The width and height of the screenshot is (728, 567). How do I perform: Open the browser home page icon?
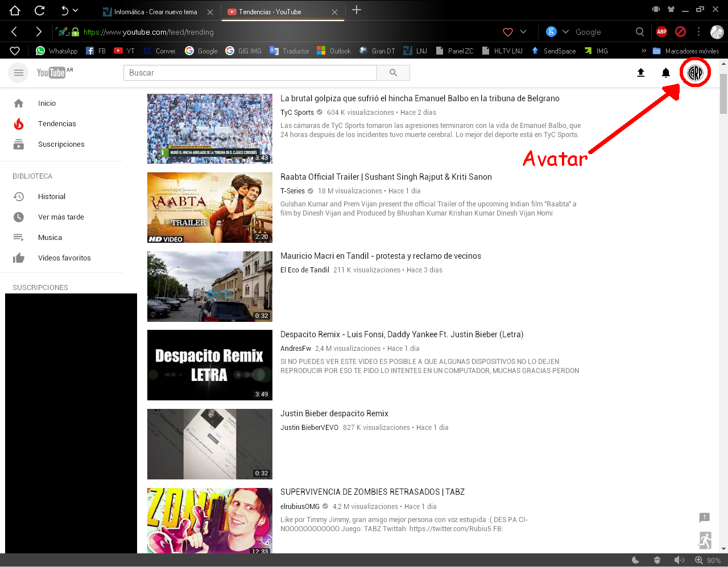pyautogui.click(x=15, y=10)
